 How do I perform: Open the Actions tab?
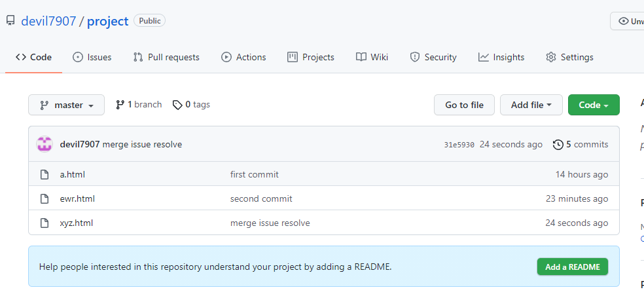(x=243, y=57)
